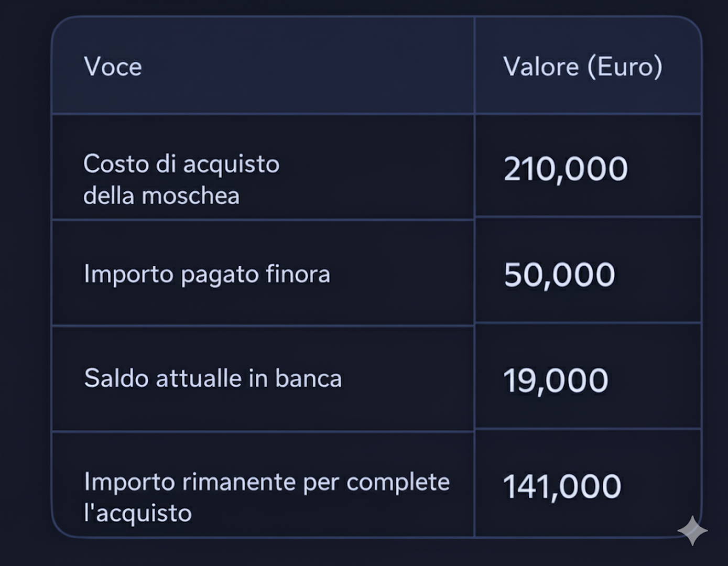Click the word "acquisto" in first row
The image size is (728, 566).
(x=231, y=165)
